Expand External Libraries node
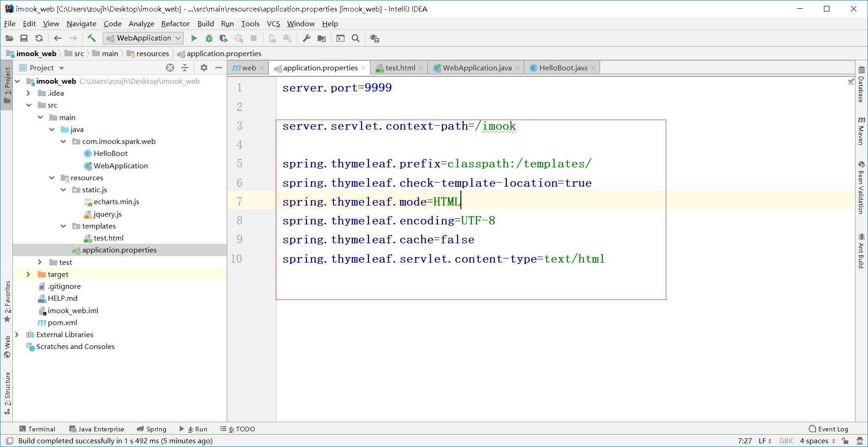The image size is (868, 447). [17, 334]
